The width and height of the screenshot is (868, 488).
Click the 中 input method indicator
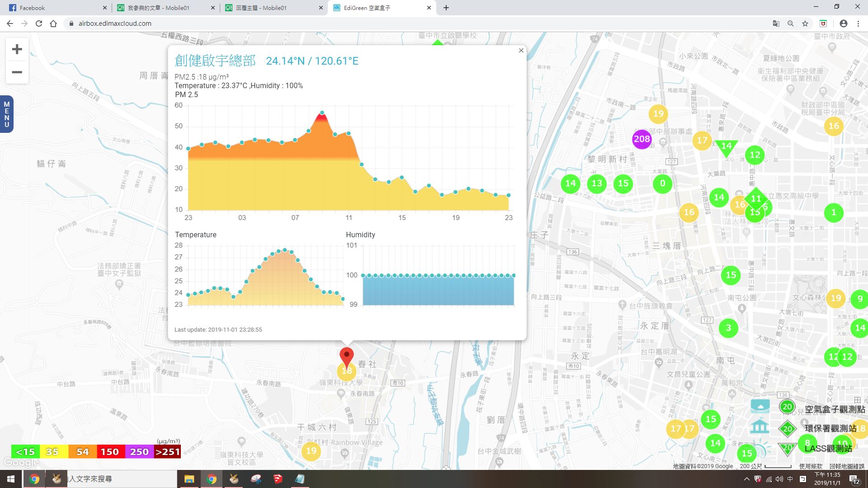tap(790, 479)
